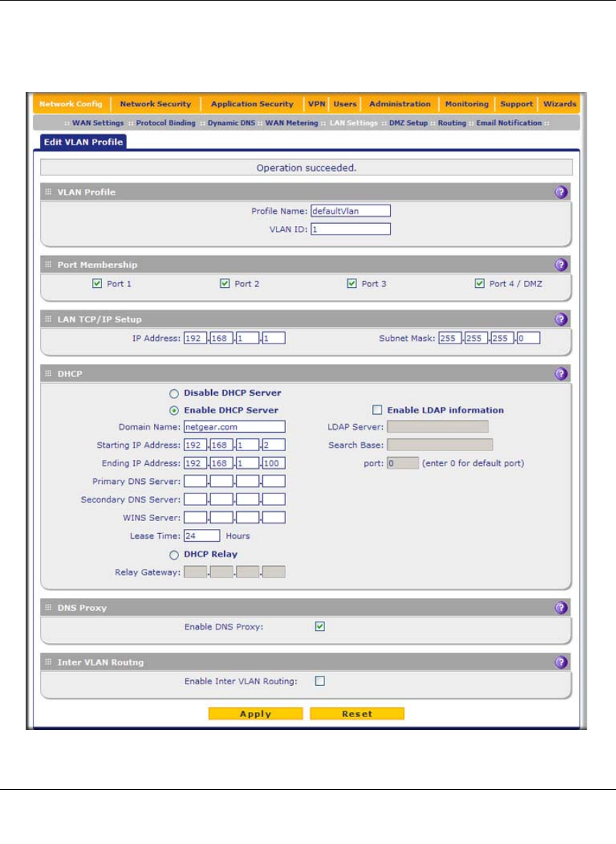Click the Reset button
This screenshot has width=616, height=844.
pos(357,714)
